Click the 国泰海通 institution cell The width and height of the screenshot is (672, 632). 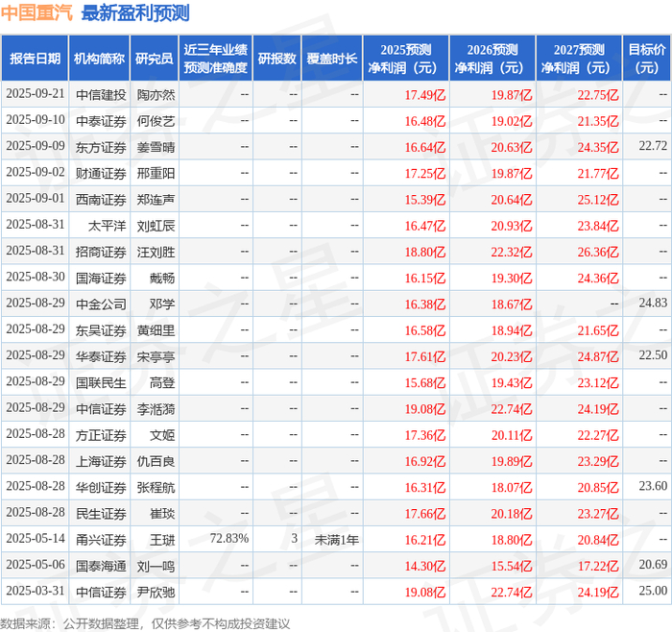coord(101,567)
